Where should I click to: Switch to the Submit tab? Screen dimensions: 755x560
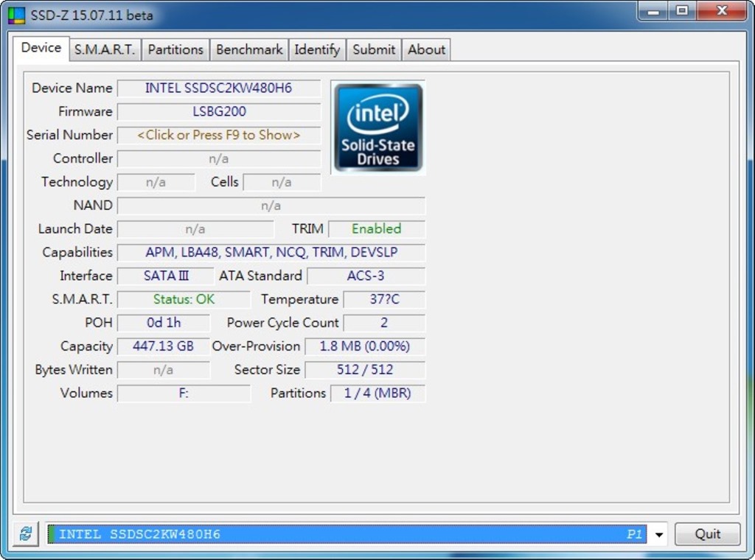tap(374, 49)
